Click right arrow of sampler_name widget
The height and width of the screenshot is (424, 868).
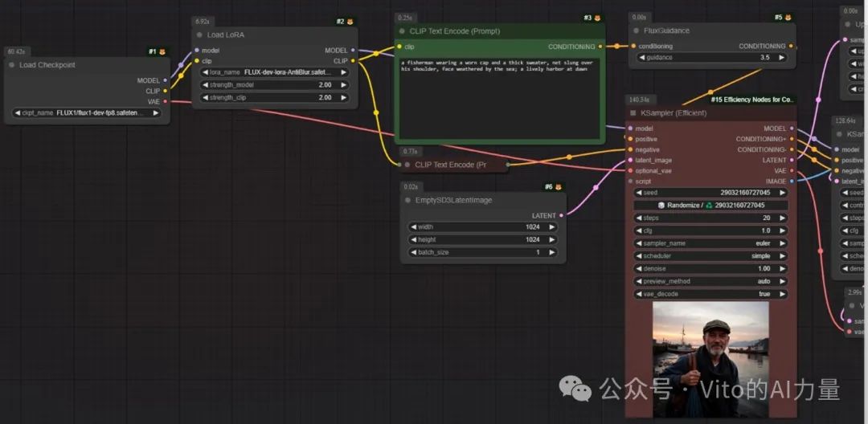click(782, 243)
